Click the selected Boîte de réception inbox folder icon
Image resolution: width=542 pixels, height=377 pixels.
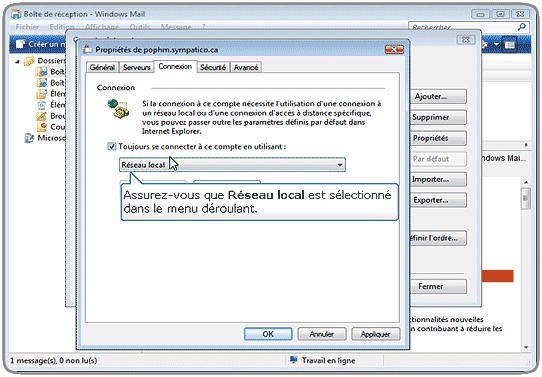point(42,72)
